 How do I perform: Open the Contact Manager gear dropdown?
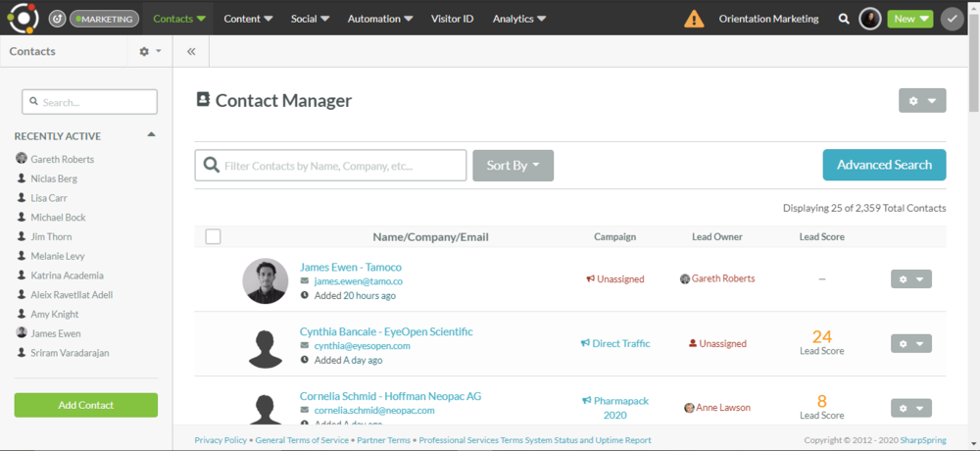[922, 100]
